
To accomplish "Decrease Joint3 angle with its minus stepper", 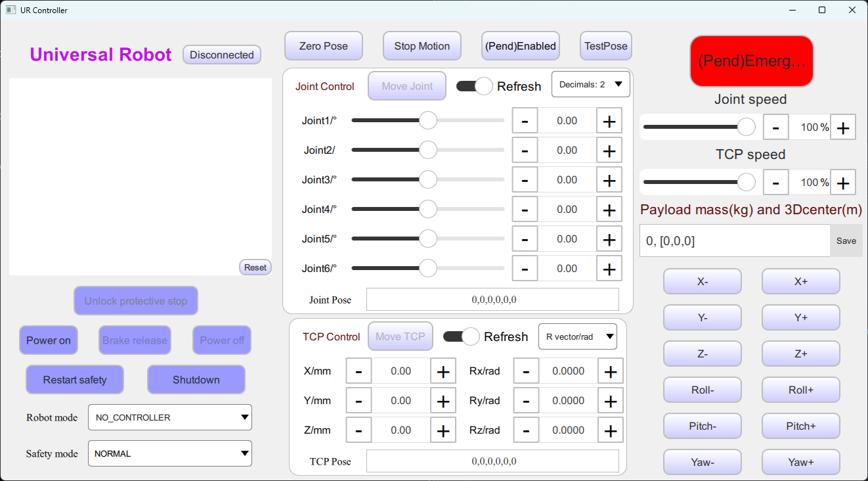I will click(525, 179).
